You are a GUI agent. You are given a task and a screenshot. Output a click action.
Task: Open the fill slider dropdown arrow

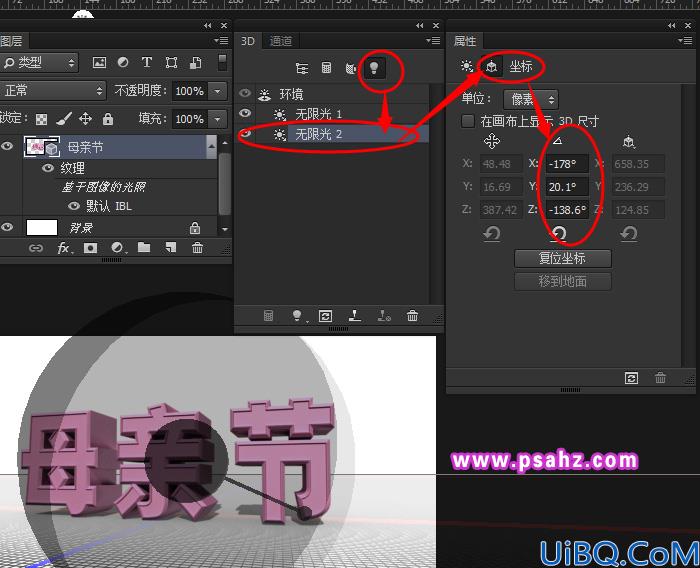coord(217,119)
